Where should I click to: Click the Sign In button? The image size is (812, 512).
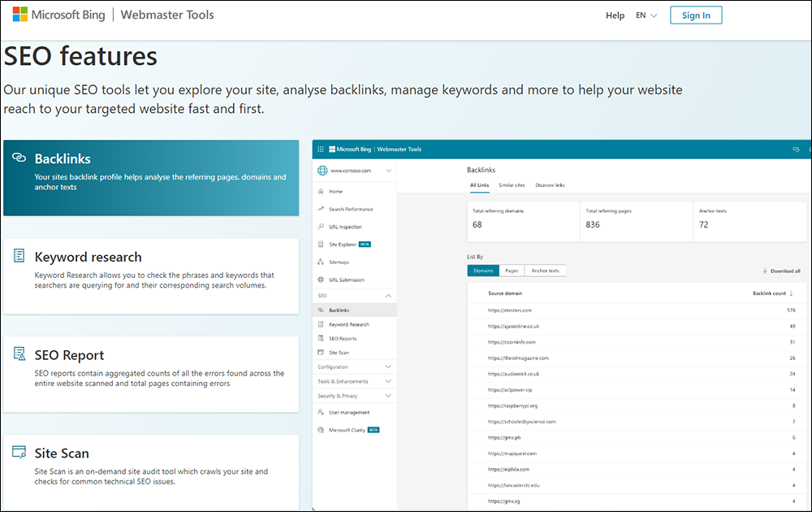click(696, 15)
